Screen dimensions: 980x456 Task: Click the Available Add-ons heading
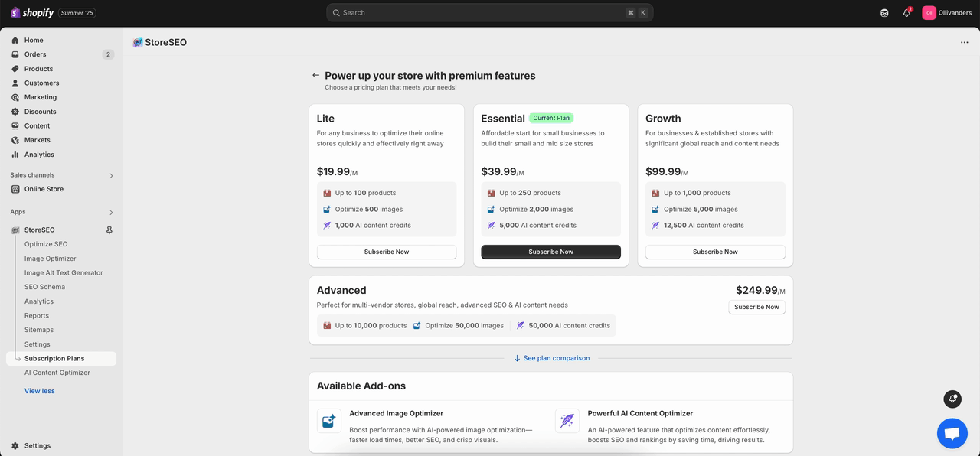(361, 386)
